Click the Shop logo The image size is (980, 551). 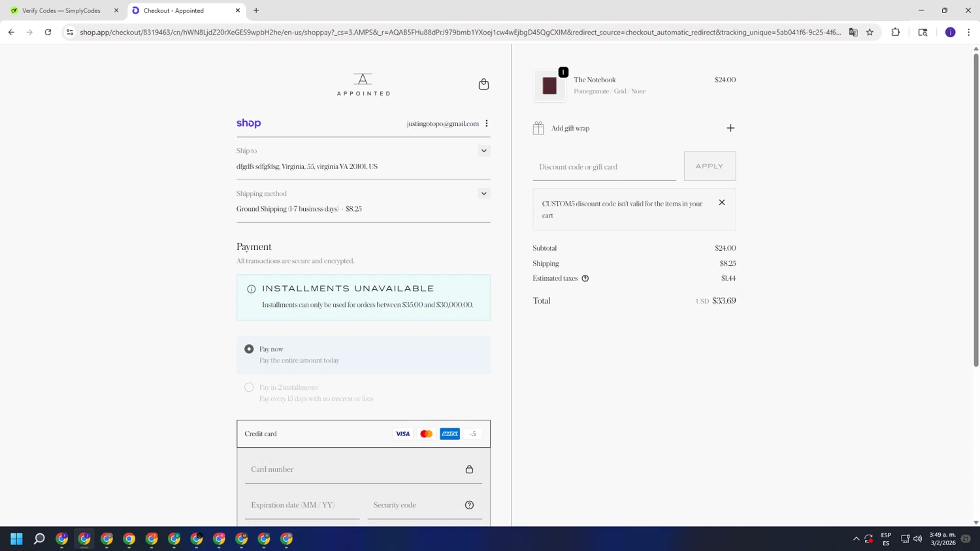coord(248,123)
